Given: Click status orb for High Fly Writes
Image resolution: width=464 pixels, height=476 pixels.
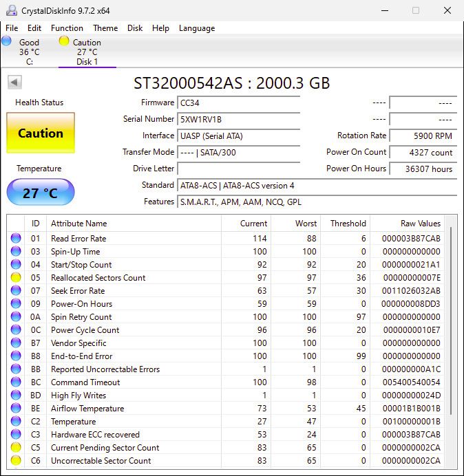Looking at the screenshot, I should (16, 395).
